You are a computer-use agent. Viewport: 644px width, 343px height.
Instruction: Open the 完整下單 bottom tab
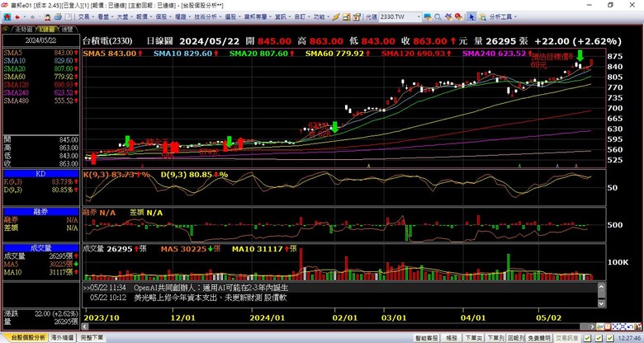coord(92,338)
